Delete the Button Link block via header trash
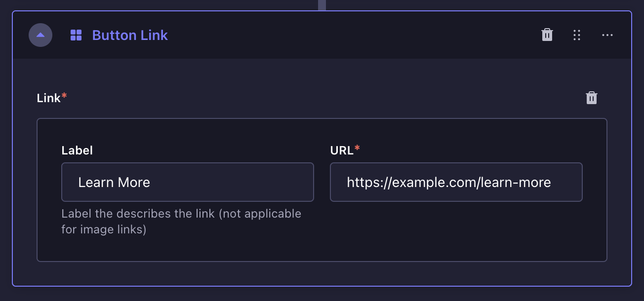 (x=547, y=35)
